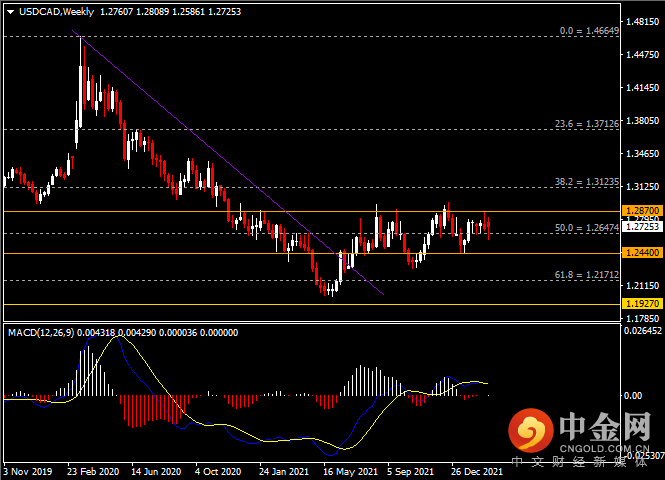Select the Fibonacci label 61.8 = 1.21712
665x480 pixels.
pyautogui.click(x=587, y=275)
